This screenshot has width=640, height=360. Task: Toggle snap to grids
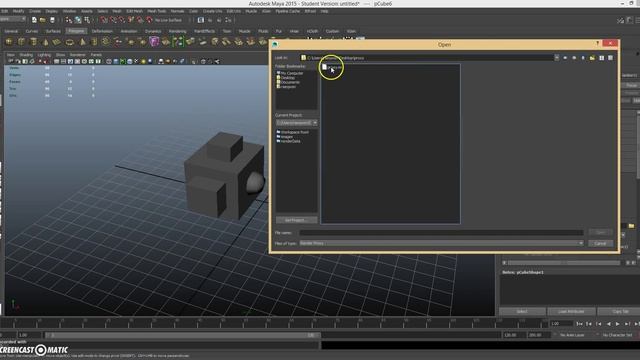tap(104, 20)
